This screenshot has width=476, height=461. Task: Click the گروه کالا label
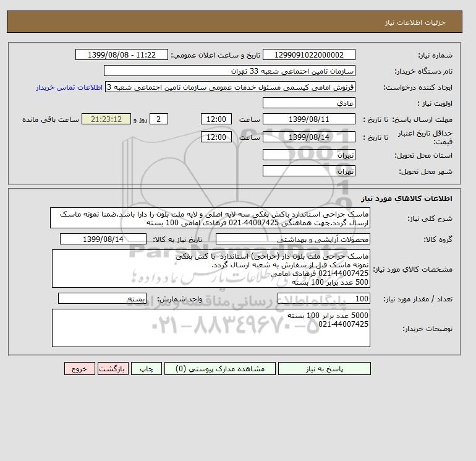coord(438,239)
